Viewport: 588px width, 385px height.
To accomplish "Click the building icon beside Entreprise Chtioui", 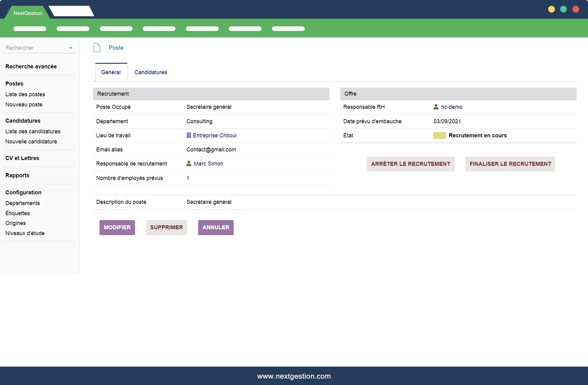I will pos(189,135).
